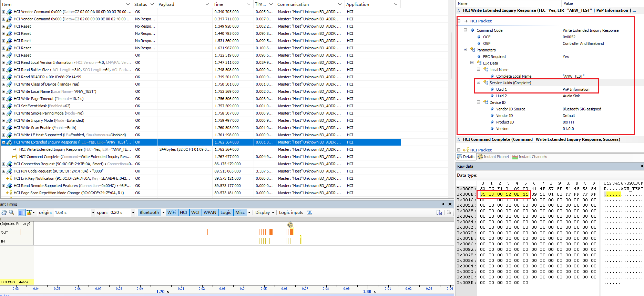Click the Parameters node icon in details tree

(473, 50)
